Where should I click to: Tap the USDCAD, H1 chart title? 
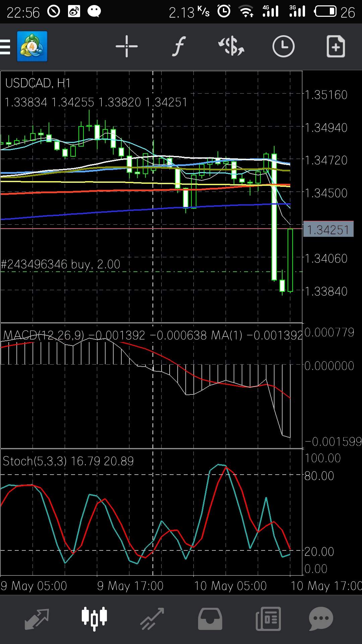pos(38,83)
